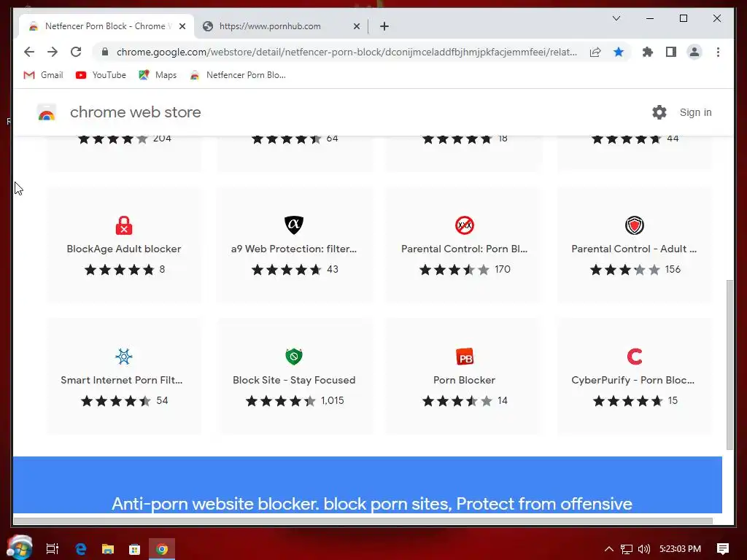
Task: Open the Smart Internet Porn Filt... title
Action: (x=122, y=380)
